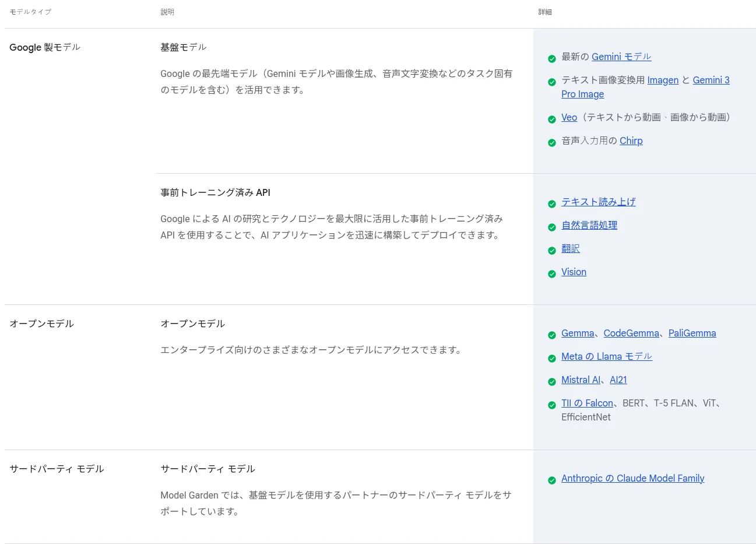Select オープンモデル in the モデルタイプ column
The height and width of the screenshot is (544, 756).
pos(41,324)
